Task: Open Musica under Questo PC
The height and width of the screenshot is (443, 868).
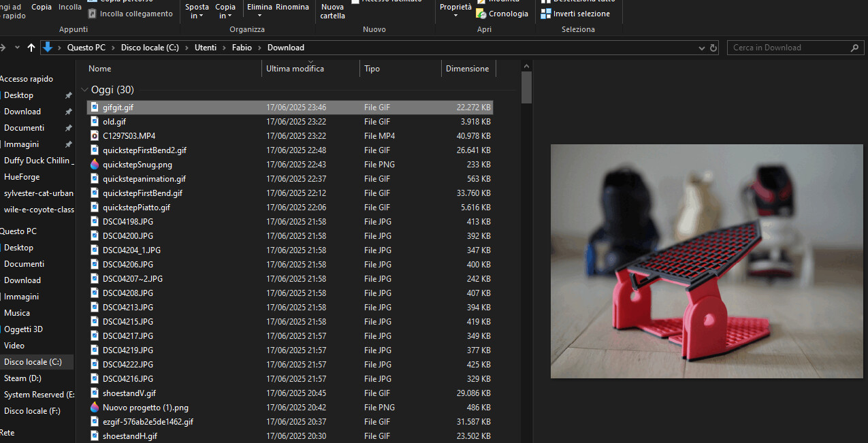Action: click(17, 313)
